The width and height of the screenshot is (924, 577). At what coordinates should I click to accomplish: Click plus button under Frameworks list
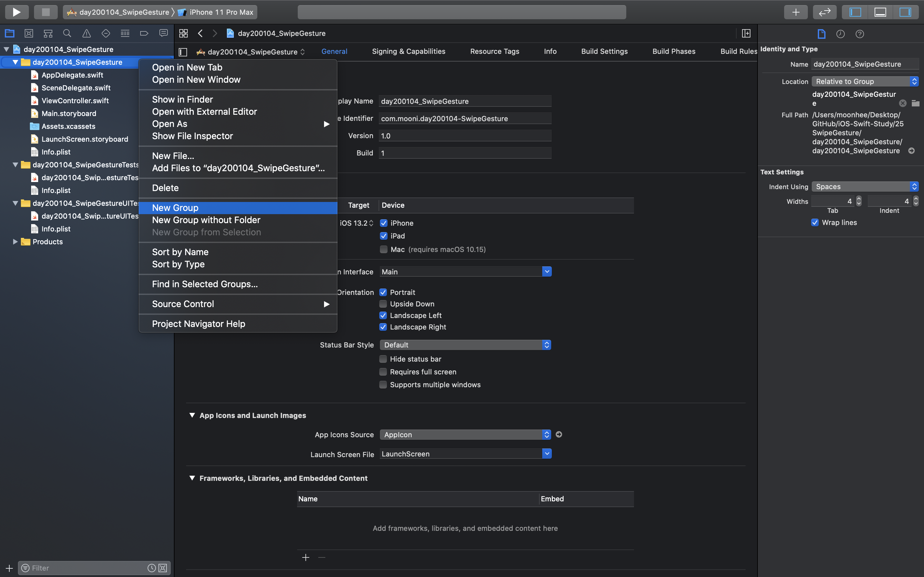coord(305,557)
